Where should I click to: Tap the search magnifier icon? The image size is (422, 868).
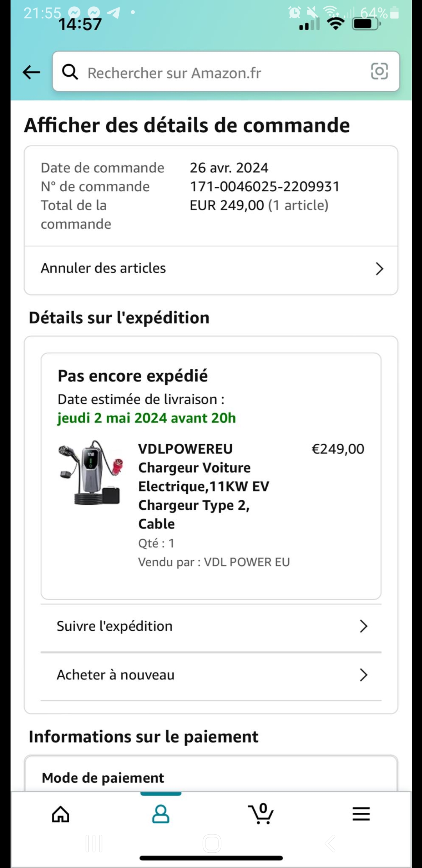pyautogui.click(x=70, y=72)
